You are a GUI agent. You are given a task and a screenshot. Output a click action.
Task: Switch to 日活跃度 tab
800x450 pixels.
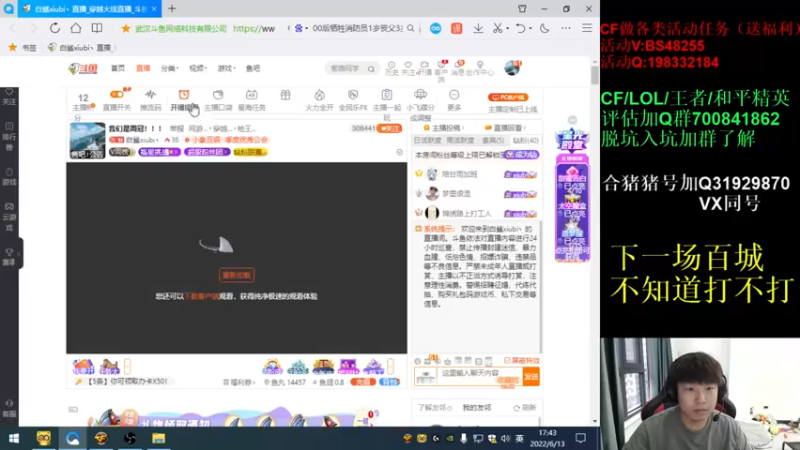coord(427,140)
